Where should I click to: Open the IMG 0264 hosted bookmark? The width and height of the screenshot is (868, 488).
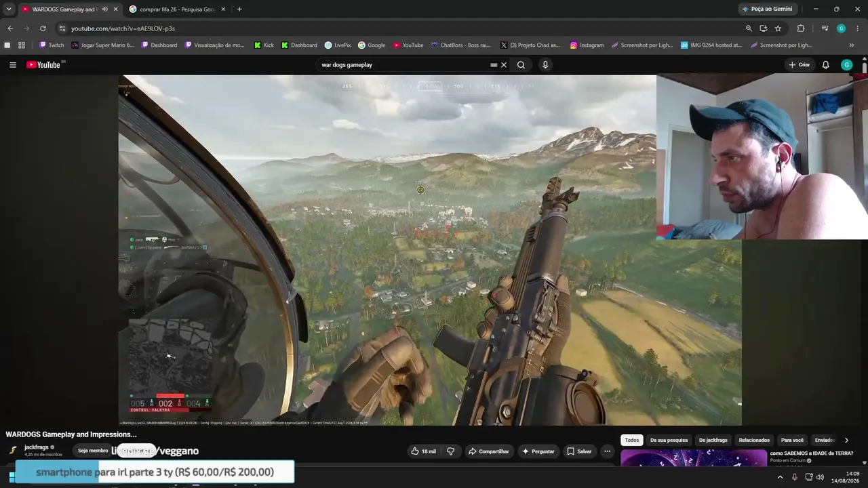pyautogui.click(x=711, y=45)
